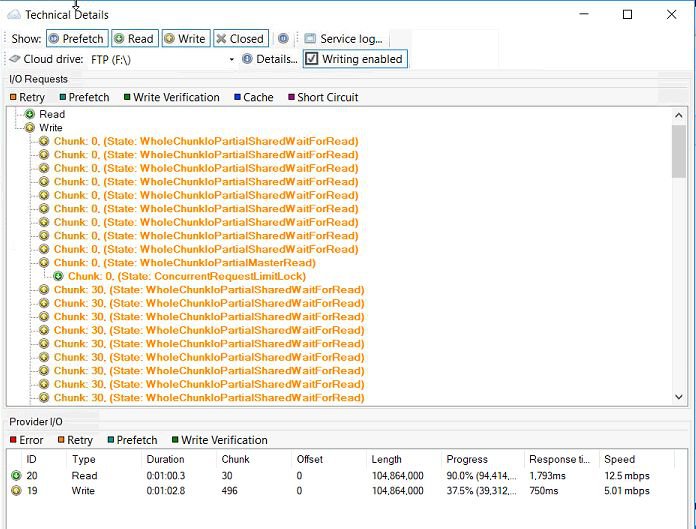Click the teal Prefetch legend swatch in I/O Requests

tap(63, 97)
